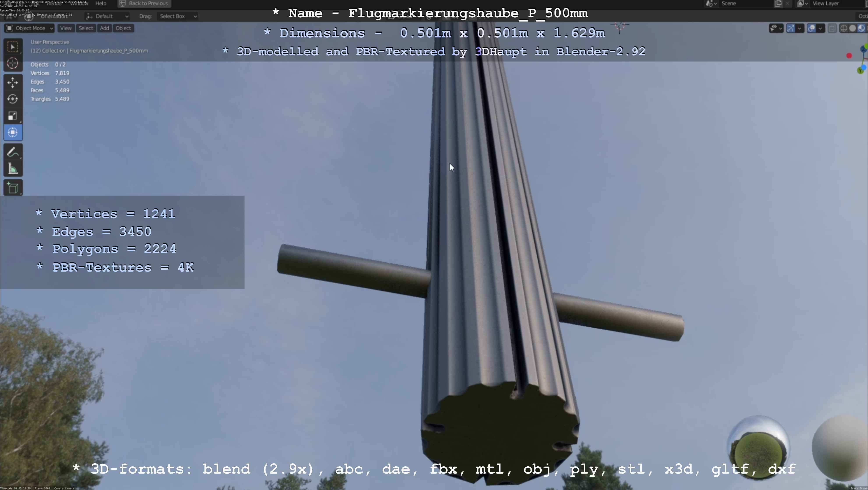Toggle X-Ray transparency button

832,28
